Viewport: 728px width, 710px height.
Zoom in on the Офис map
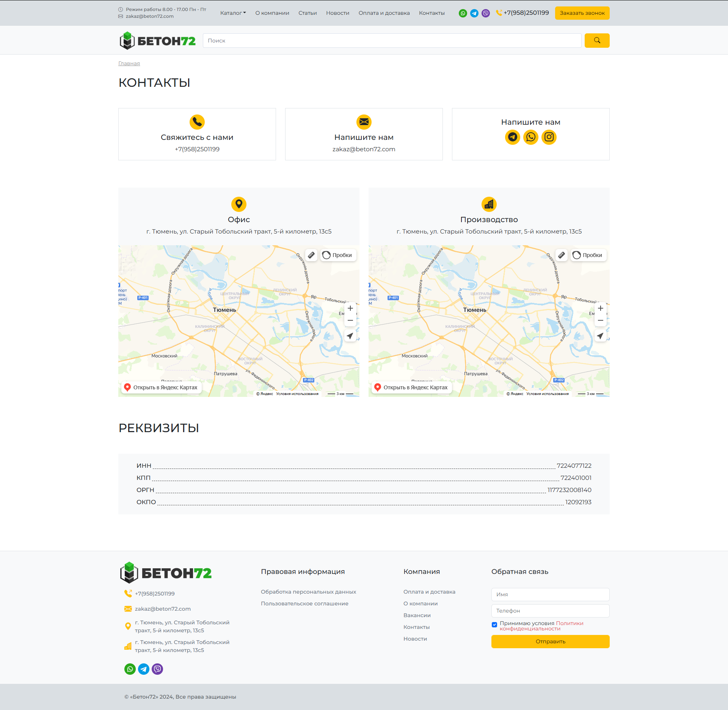pos(350,308)
